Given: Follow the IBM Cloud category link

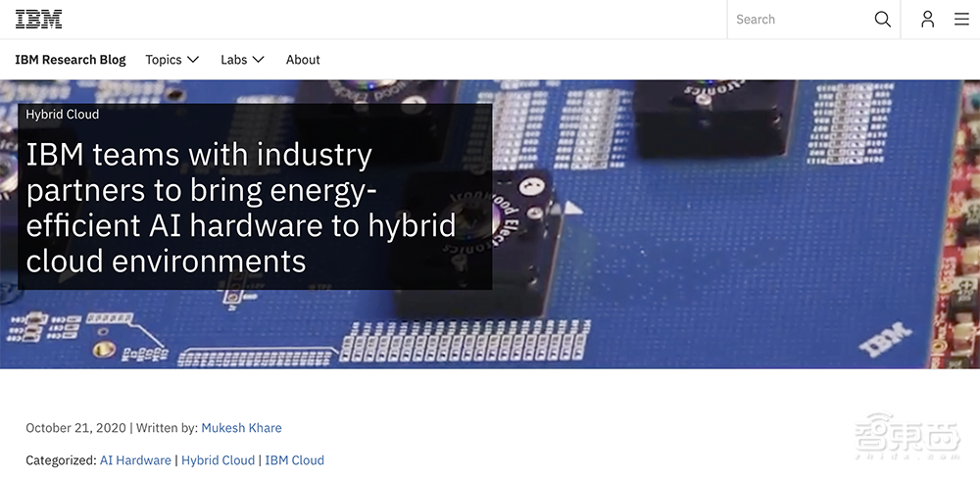Looking at the screenshot, I should (294, 460).
